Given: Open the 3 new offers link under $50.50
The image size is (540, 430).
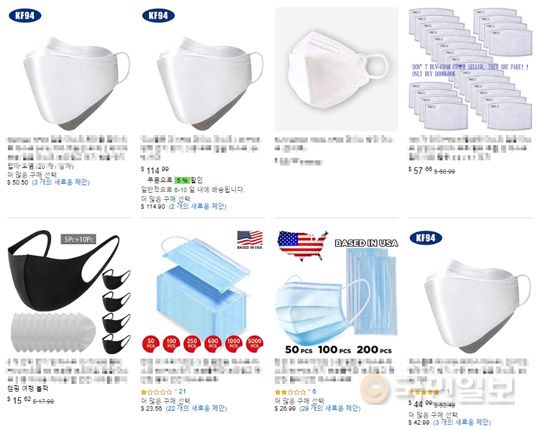Looking at the screenshot, I should click(61, 182).
